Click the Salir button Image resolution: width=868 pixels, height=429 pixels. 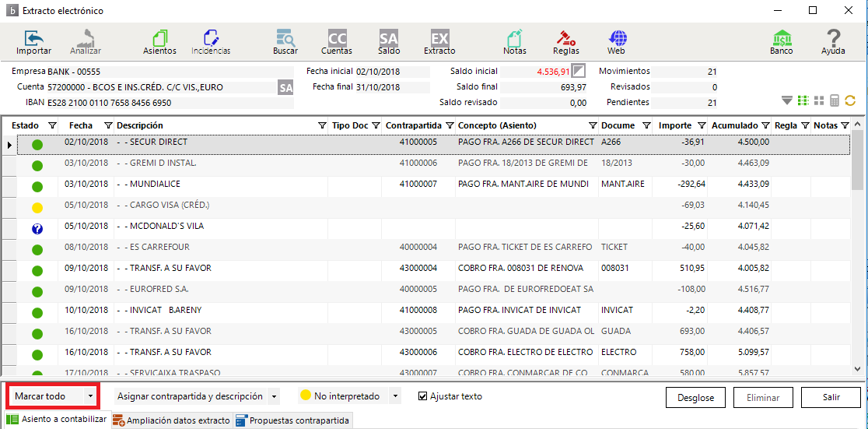[831, 397]
